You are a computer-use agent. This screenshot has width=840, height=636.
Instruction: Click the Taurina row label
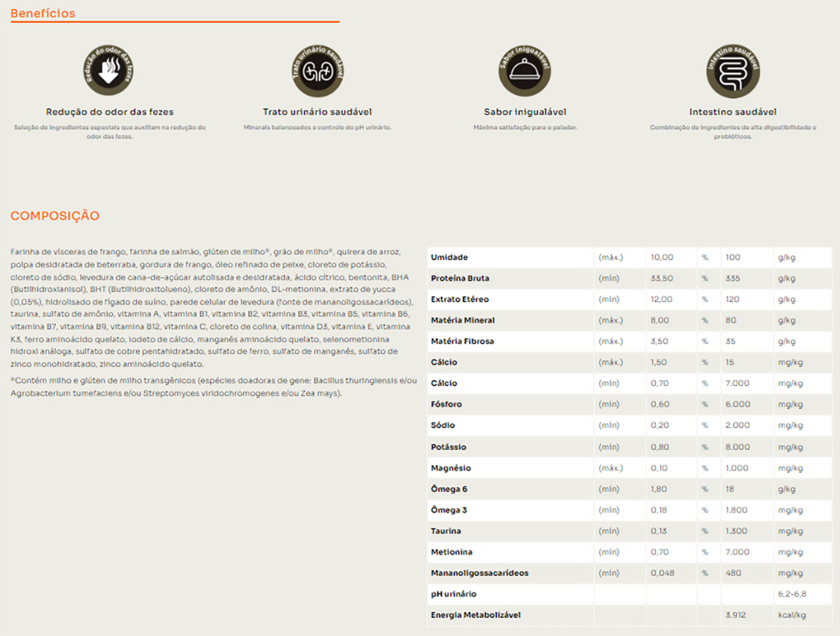tap(446, 531)
